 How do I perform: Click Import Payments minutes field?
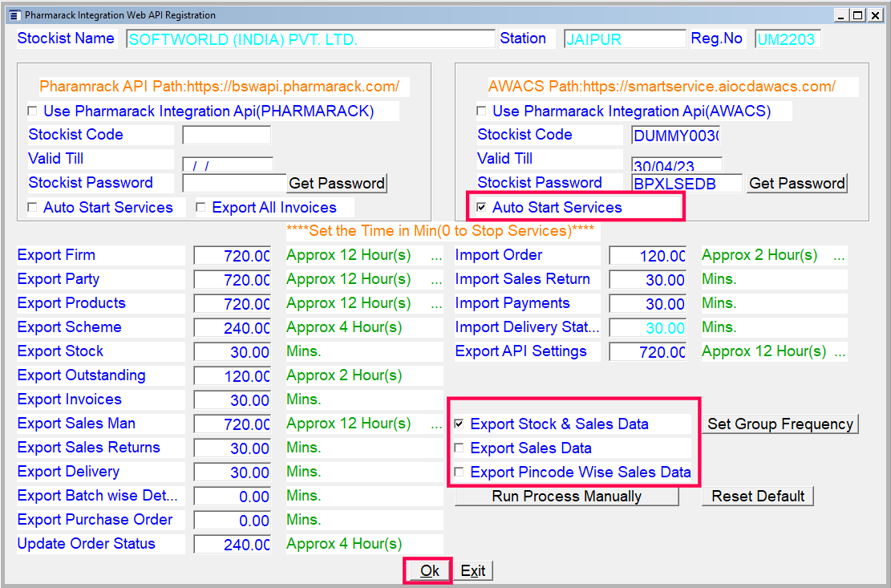point(648,303)
